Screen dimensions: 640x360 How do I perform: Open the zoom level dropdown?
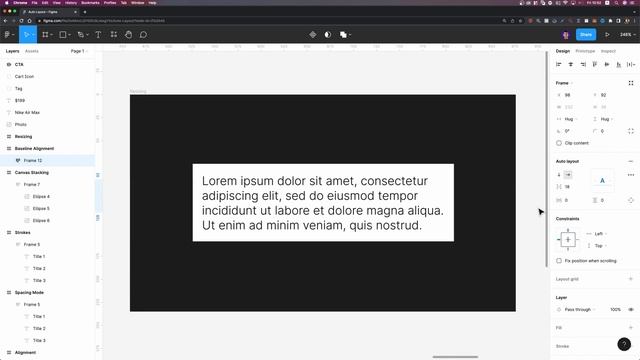point(627,35)
